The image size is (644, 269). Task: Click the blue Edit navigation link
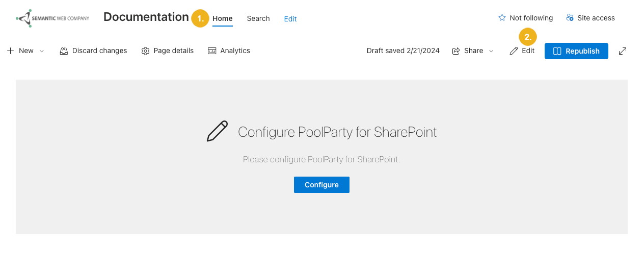290,19
